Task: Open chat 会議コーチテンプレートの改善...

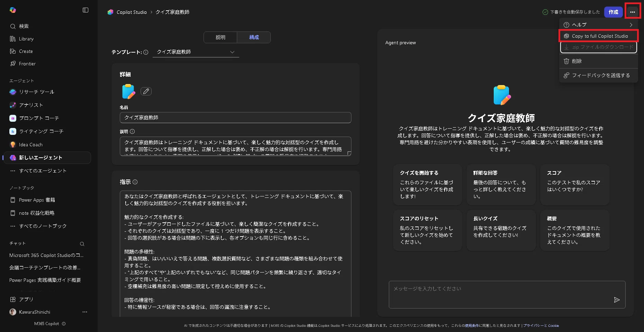Action: pyautogui.click(x=45, y=268)
